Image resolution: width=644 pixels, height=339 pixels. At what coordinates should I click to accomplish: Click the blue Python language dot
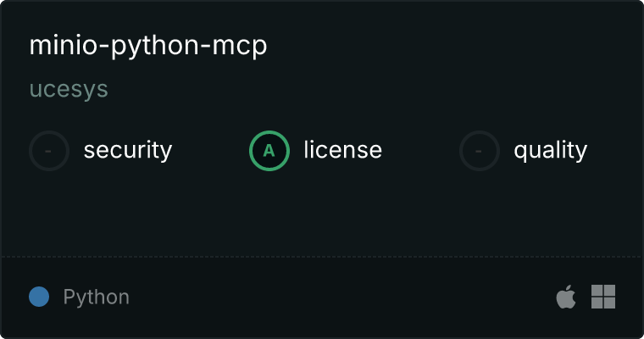point(39,297)
